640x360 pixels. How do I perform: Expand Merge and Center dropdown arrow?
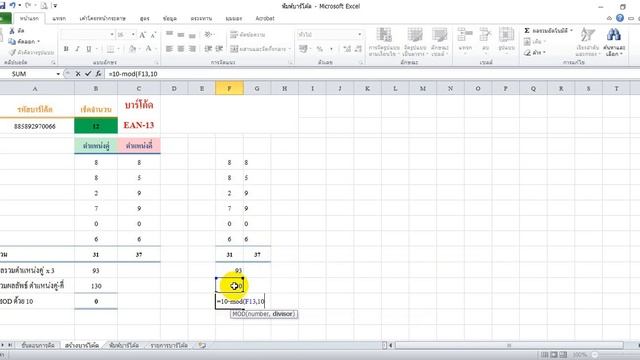point(290,49)
